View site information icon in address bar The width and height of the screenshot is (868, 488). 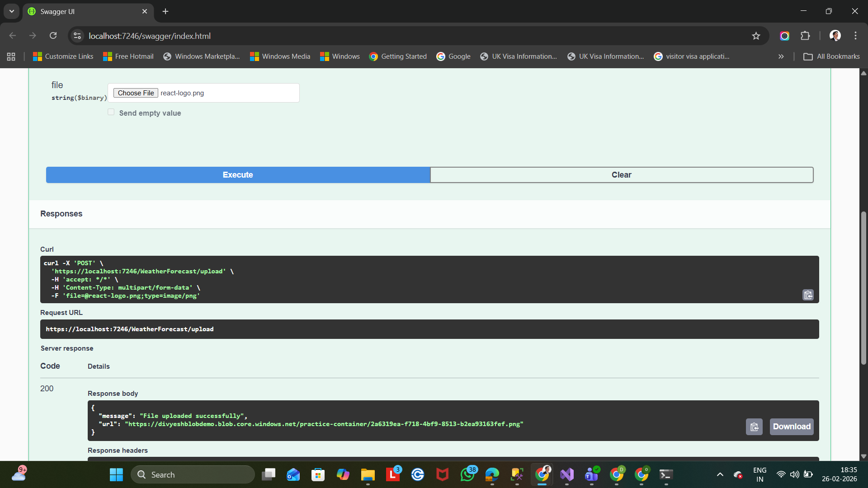pyautogui.click(x=77, y=36)
